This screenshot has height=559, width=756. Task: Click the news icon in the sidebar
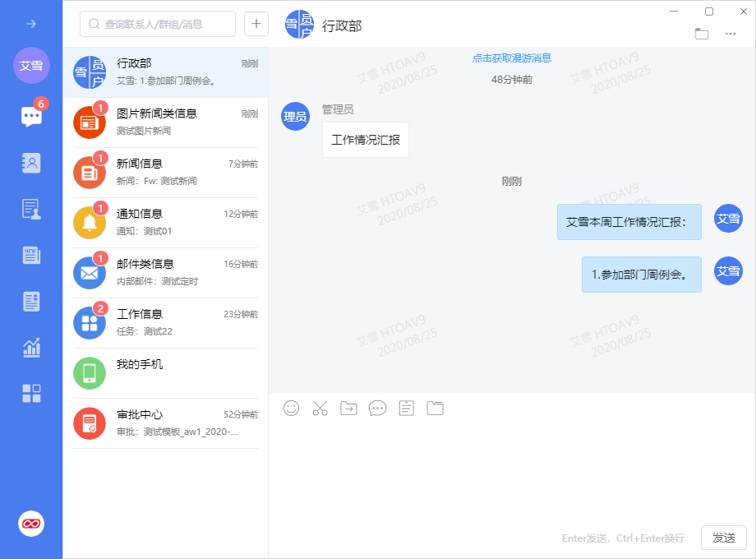pos(31,255)
